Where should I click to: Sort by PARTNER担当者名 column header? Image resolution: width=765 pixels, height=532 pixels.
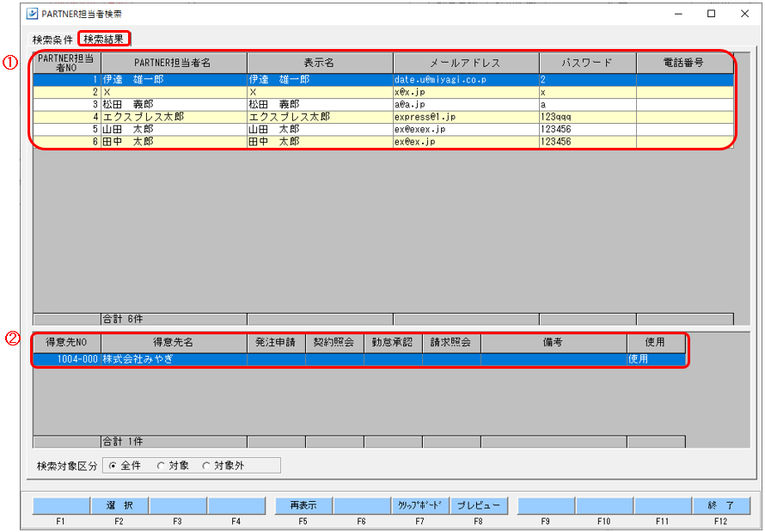(174, 63)
